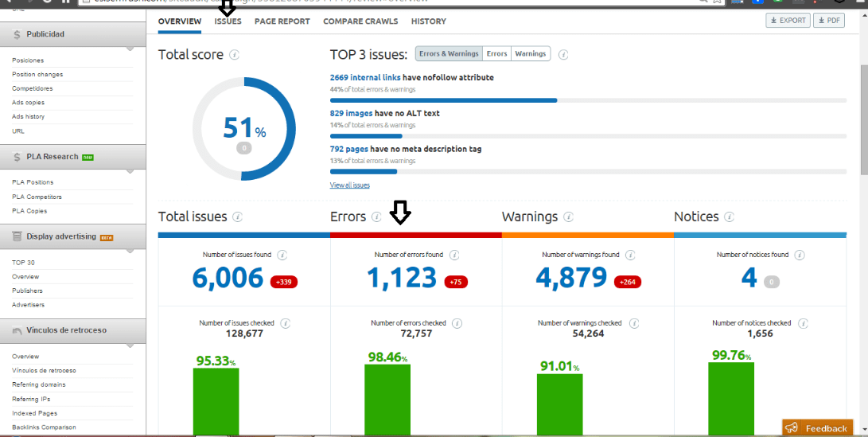This screenshot has height=437, width=868.
Task: Select the Errors & Warnings filter
Action: click(449, 53)
